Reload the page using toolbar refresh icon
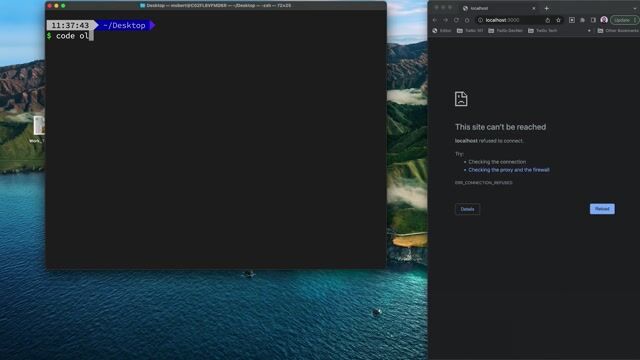Screen dimensions: 640x360 coord(456,20)
